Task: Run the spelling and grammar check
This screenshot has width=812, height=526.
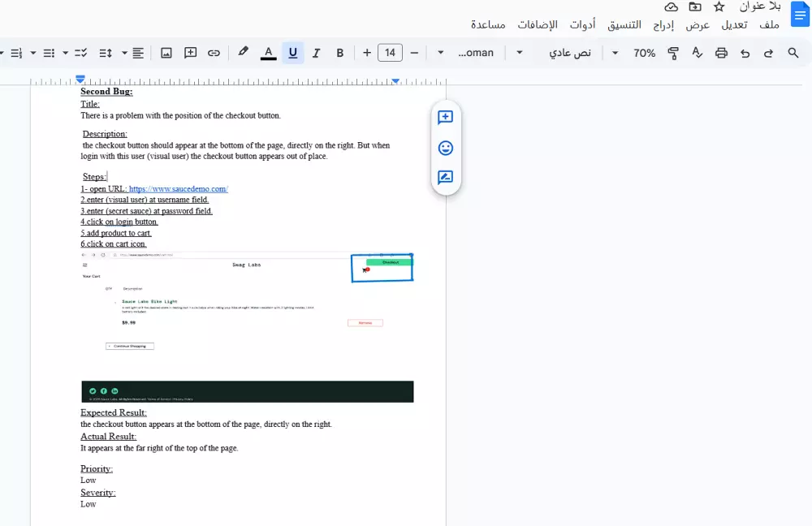Action: click(x=698, y=53)
